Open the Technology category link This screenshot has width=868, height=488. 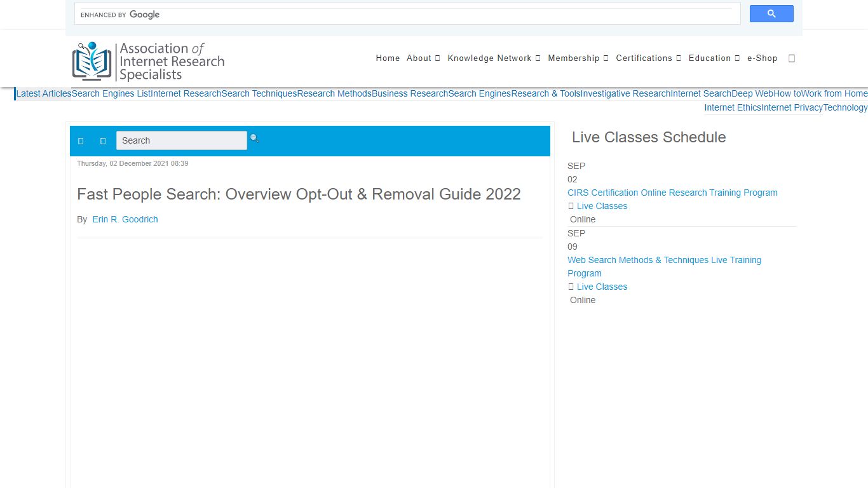(x=846, y=107)
